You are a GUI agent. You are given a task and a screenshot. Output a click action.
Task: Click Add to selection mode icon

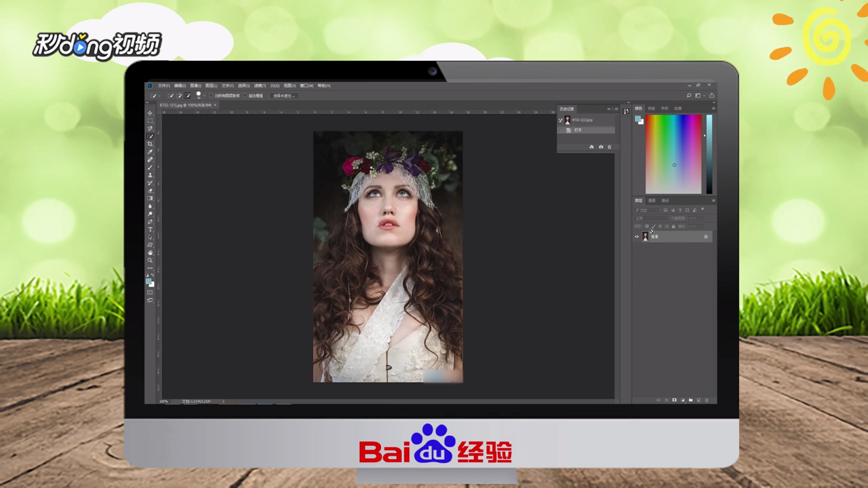point(179,96)
